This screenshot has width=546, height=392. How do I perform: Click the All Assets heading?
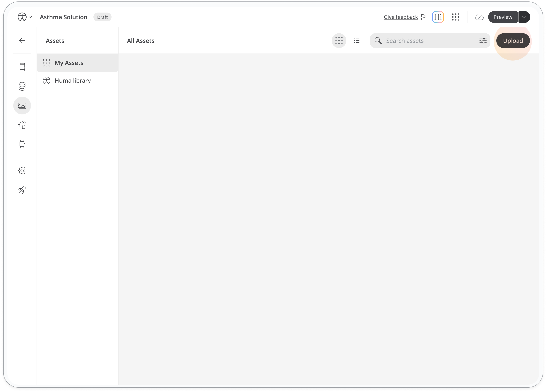coord(141,41)
